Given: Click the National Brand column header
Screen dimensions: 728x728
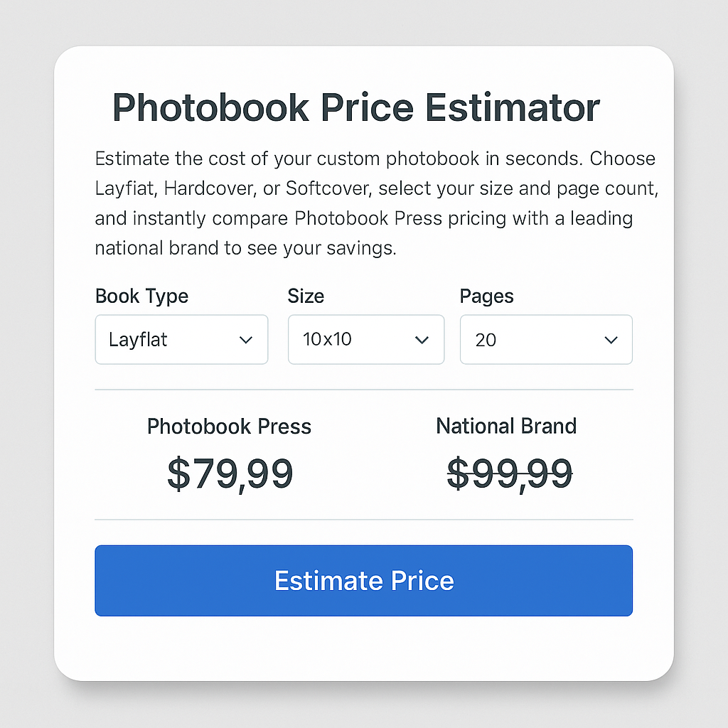Looking at the screenshot, I should pos(505,425).
